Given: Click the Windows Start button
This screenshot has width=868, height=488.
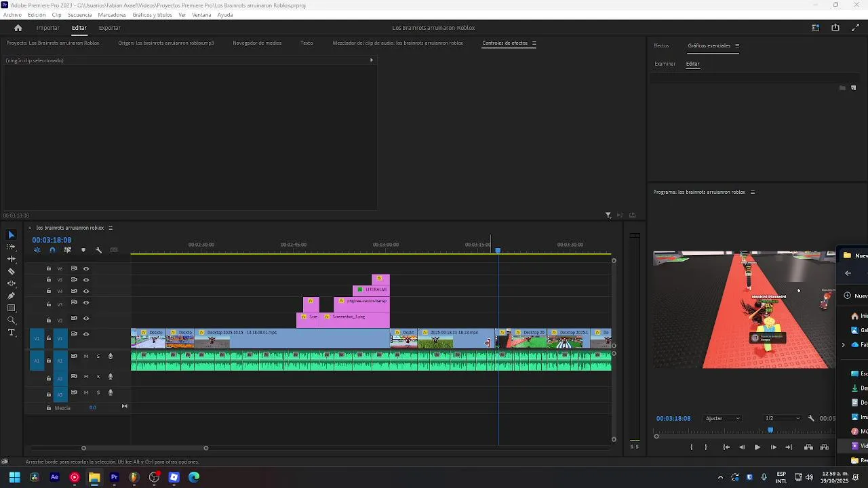Looking at the screenshot, I should (14, 477).
